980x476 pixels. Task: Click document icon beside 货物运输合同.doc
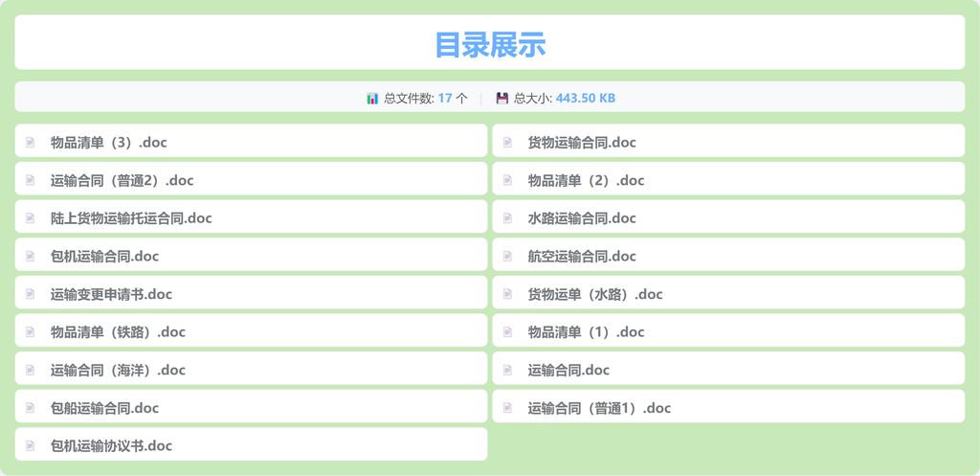pyautogui.click(x=507, y=143)
